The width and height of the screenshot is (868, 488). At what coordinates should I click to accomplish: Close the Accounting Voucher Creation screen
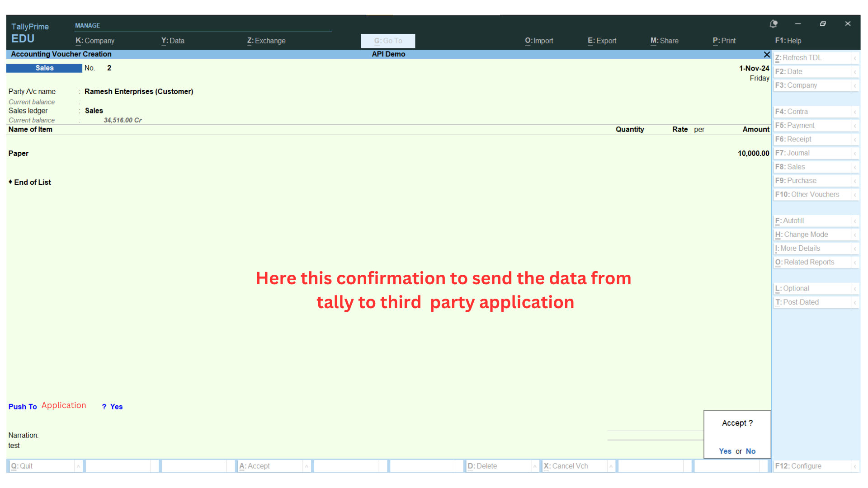coord(767,55)
